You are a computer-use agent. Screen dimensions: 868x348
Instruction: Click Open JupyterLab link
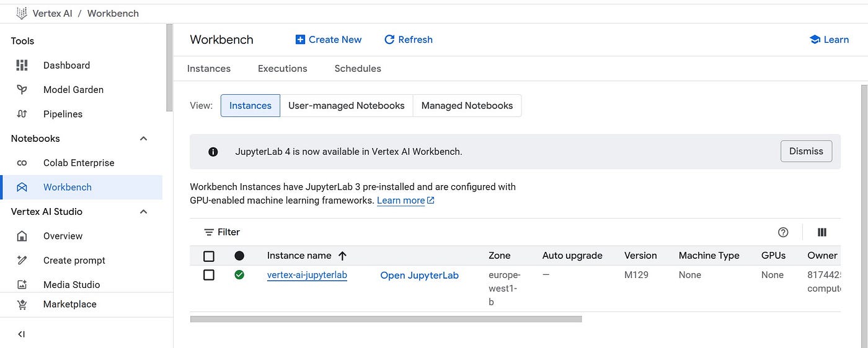pyautogui.click(x=419, y=276)
